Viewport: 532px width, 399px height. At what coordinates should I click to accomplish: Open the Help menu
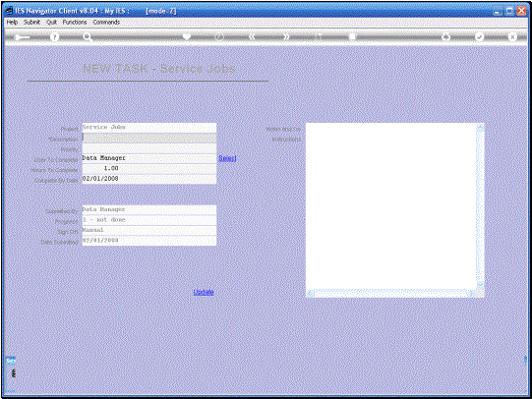[12, 22]
